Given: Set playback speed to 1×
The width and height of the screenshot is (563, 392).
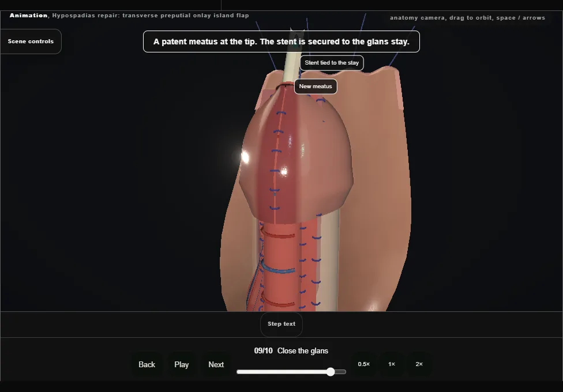Looking at the screenshot, I should pyautogui.click(x=392, y=364).
